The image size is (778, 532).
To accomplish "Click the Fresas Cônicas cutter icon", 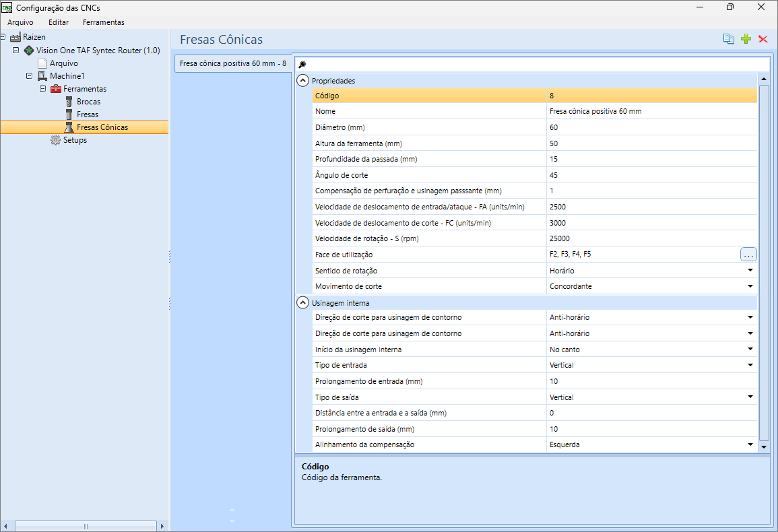I will pyautogui.click(x=69, y=127).
